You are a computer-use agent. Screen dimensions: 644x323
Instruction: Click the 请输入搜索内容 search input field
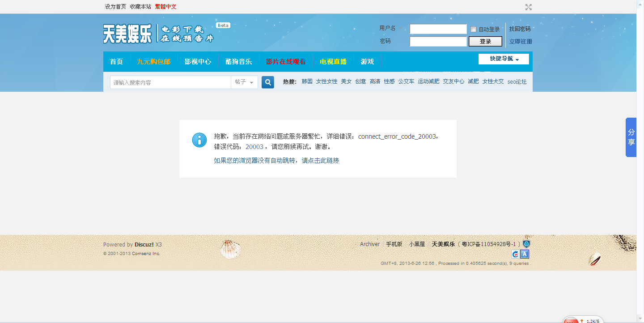pyautogui.click(x=170, y=82)
